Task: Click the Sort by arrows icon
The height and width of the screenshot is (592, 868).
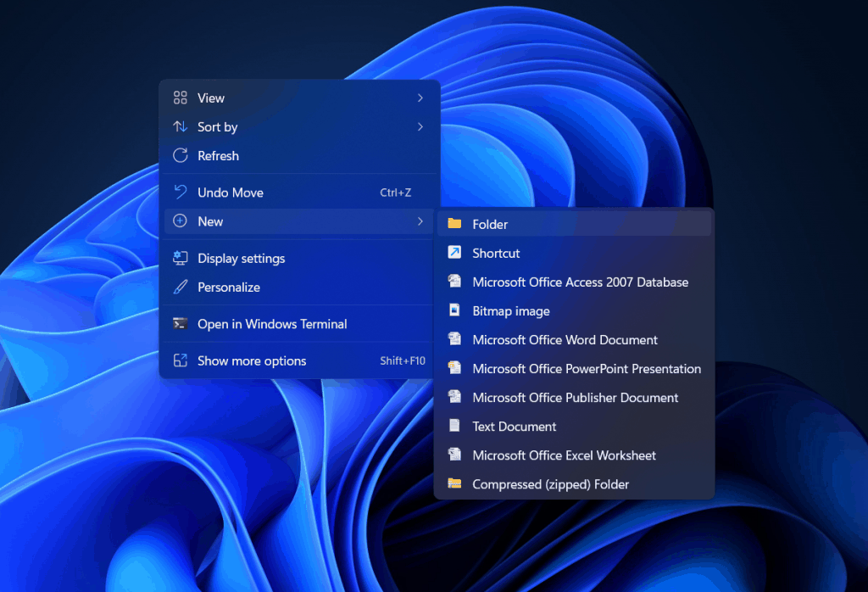Action: point(180,126)
